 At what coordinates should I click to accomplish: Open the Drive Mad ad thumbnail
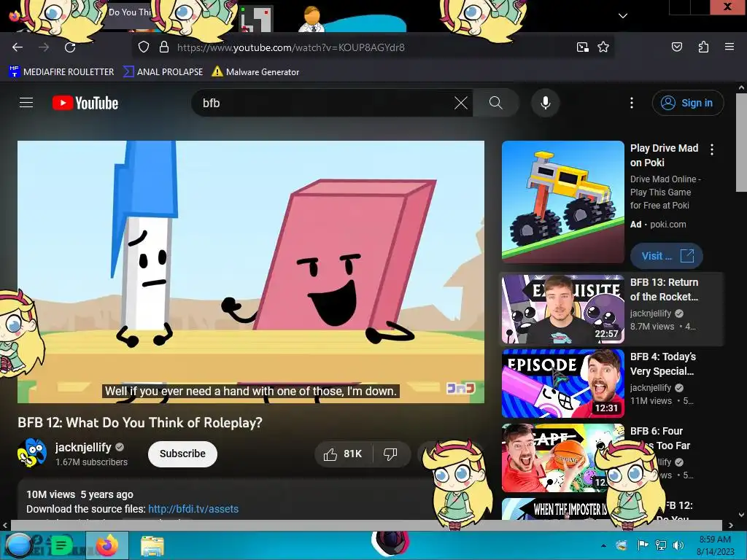(562, 201)
